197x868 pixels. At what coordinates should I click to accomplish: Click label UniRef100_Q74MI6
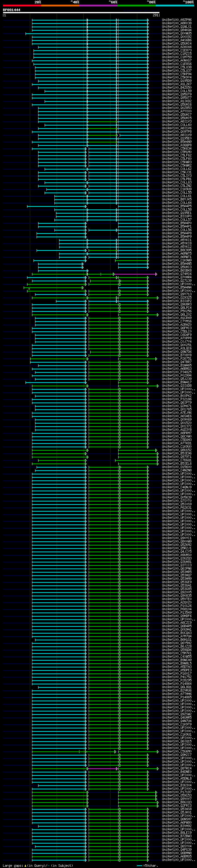(177, 274)
